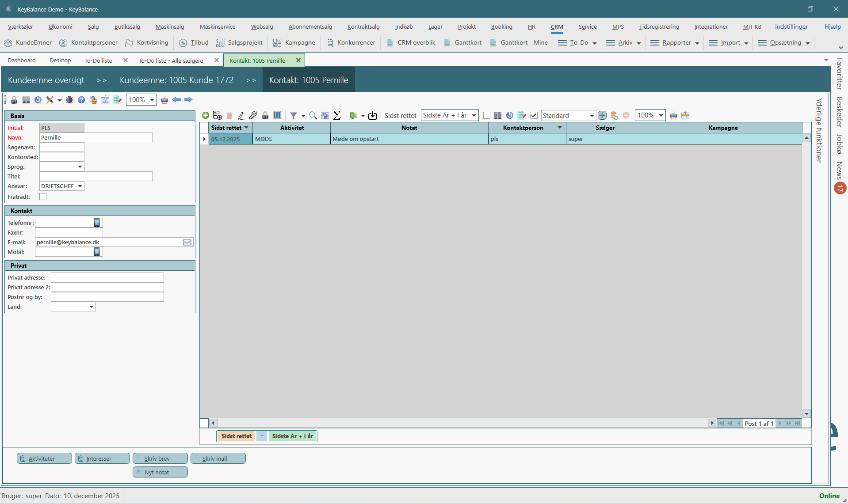
Task: Tick the empty checkbox after the period dropdown
Action: point(487,115)
